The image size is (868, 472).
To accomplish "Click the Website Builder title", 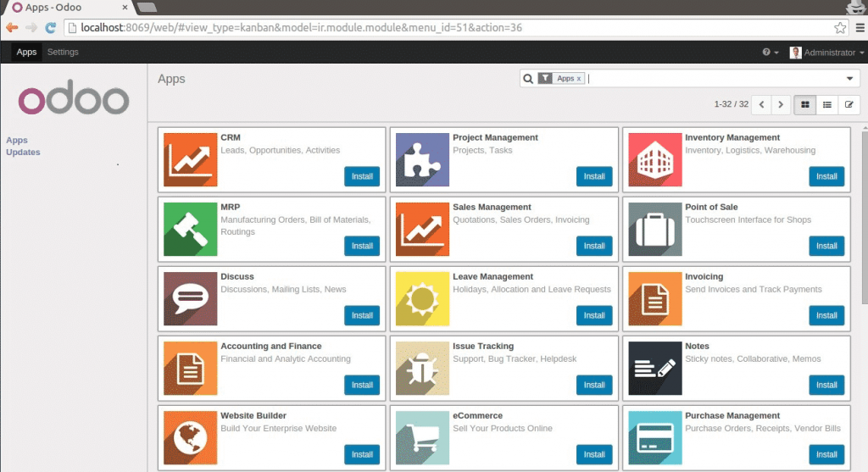I will 253,415.
